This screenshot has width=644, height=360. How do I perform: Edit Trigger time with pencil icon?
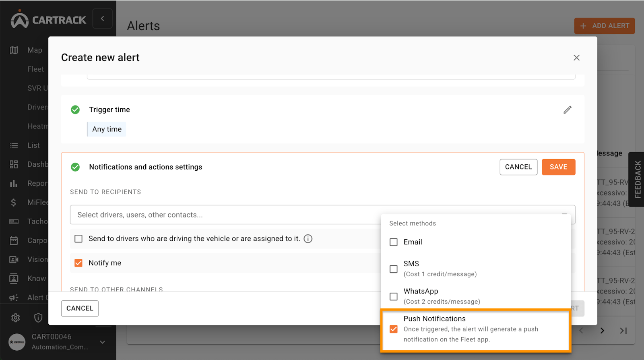click(x=568, y=110)
